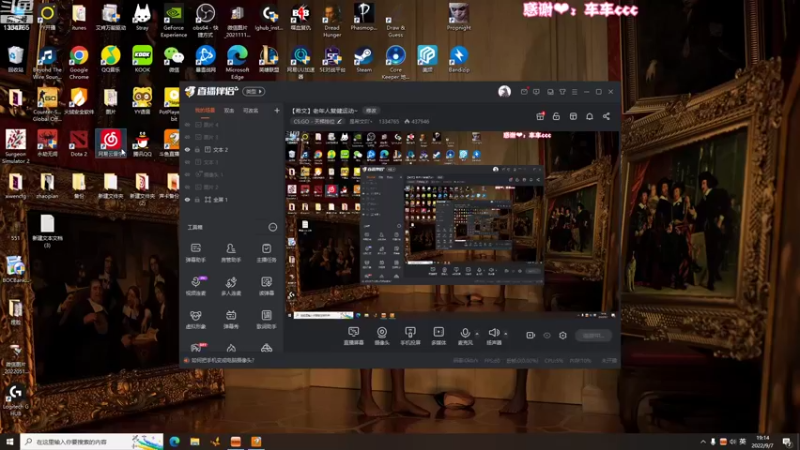Viewport: 800px width, 450px height.
Task: Add a screen capture source
Action: pos(353,336)
